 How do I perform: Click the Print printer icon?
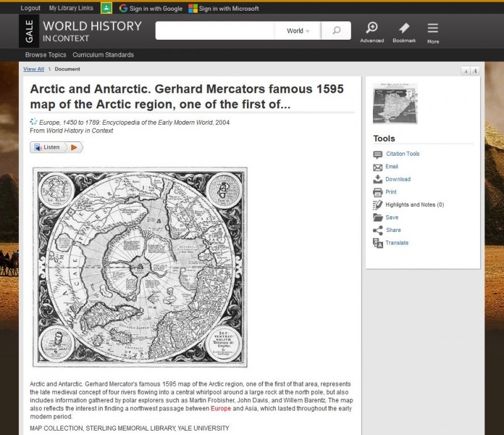[377, 192]
